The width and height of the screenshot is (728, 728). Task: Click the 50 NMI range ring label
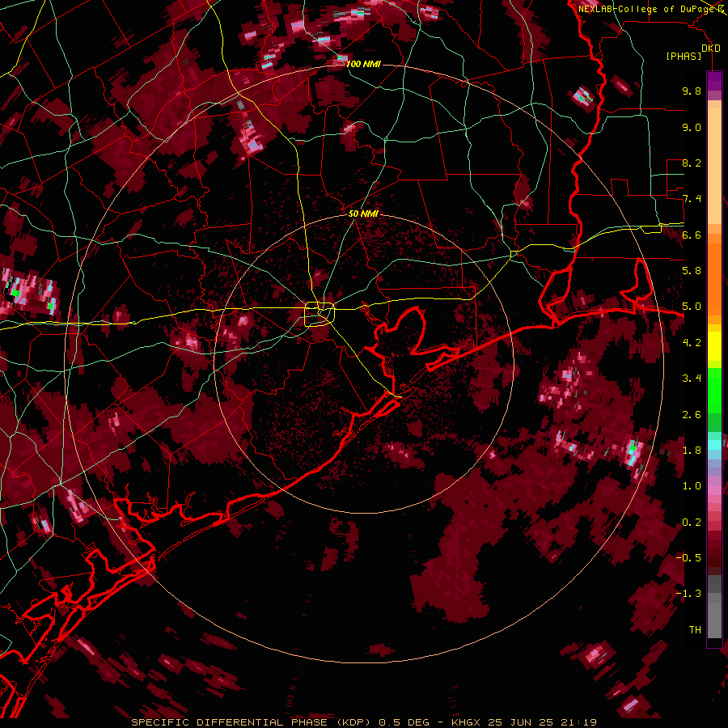point(363,214)
